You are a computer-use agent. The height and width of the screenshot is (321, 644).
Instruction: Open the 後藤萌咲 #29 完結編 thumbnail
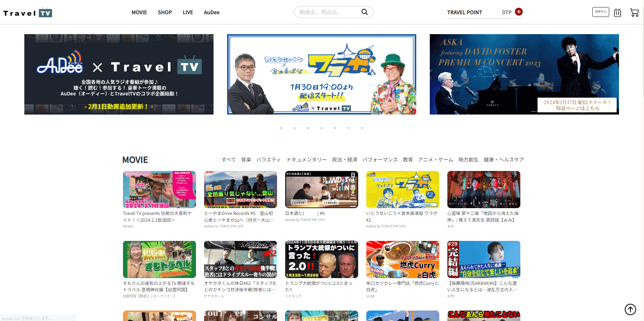pos(484,260)
